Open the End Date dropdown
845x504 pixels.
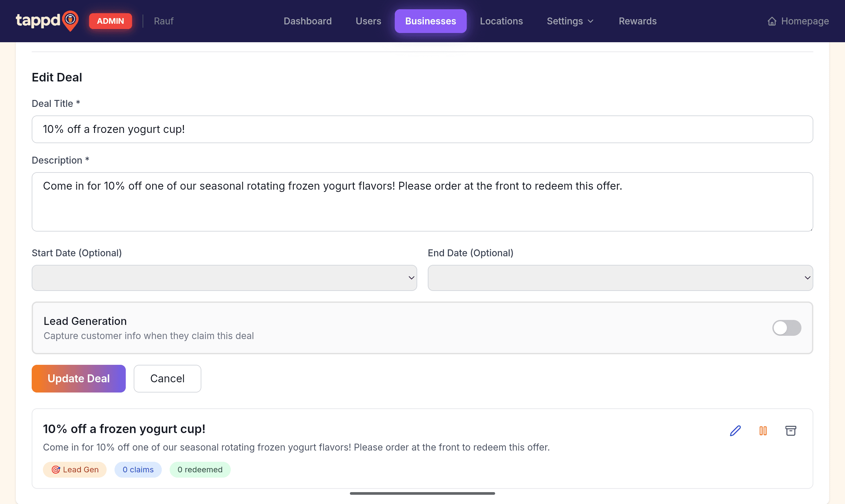pyautogui.click(x=620, y=278)
